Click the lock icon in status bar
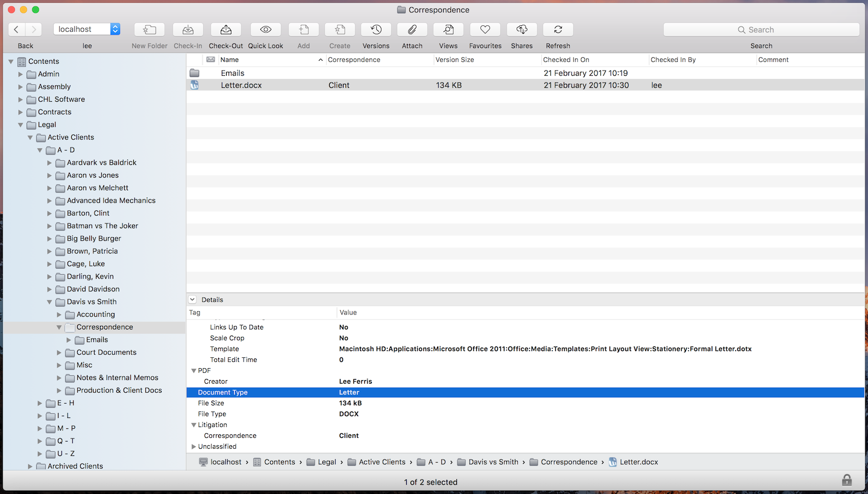 (x=847, y=480)
